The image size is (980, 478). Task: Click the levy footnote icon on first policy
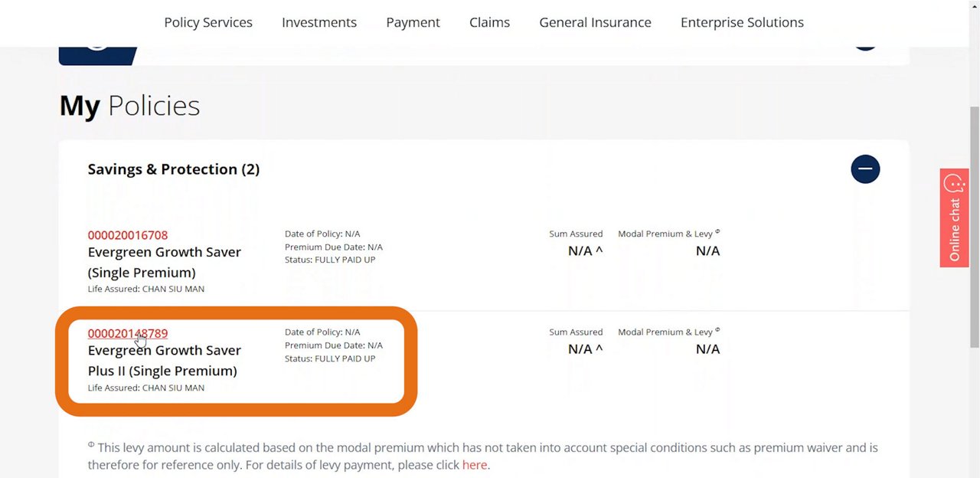click(x=717, y=232)
